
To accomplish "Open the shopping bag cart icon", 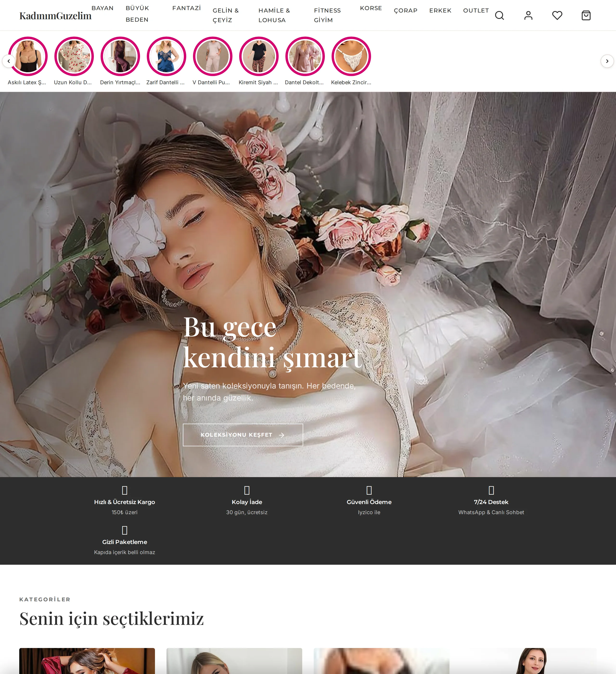I will pyautogui.click(x=586, y=15).
